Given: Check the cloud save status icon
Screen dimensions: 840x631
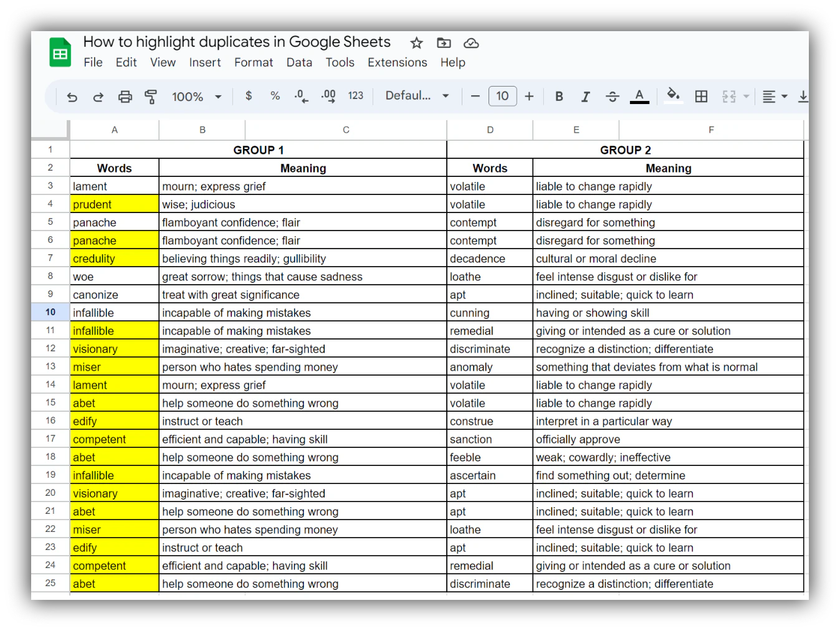Looking at the screenshot, I should pos(471,43).
